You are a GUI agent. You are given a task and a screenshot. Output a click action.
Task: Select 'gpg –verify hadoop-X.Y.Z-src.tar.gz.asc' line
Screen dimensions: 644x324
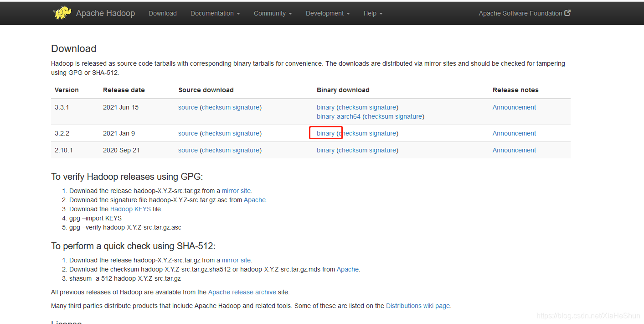125,227
